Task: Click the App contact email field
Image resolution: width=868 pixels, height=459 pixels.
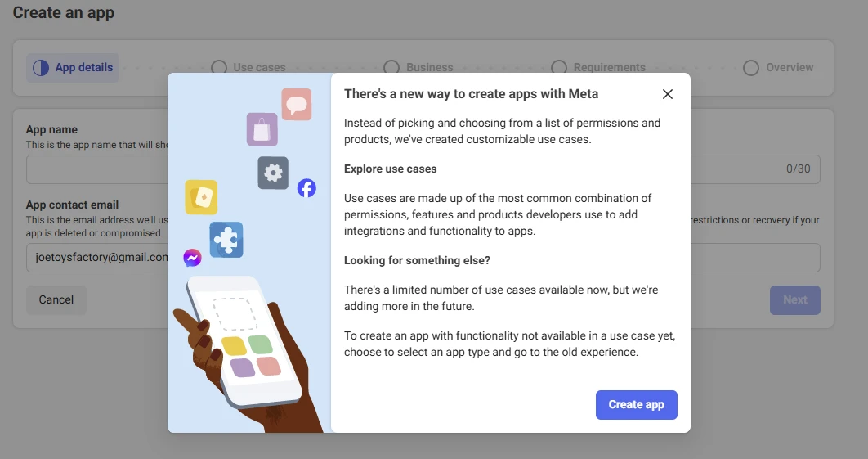Action: [x=423, y=258]
